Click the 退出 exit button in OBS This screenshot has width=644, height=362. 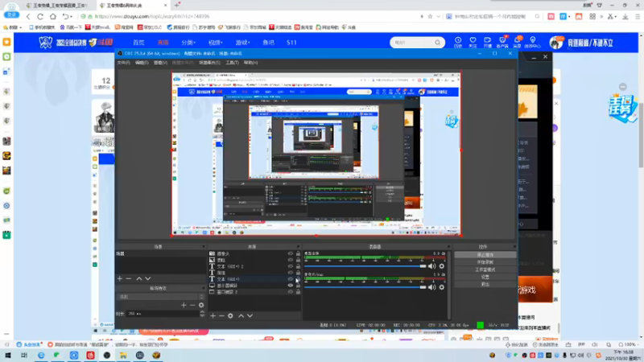click(x=485, y=284)
